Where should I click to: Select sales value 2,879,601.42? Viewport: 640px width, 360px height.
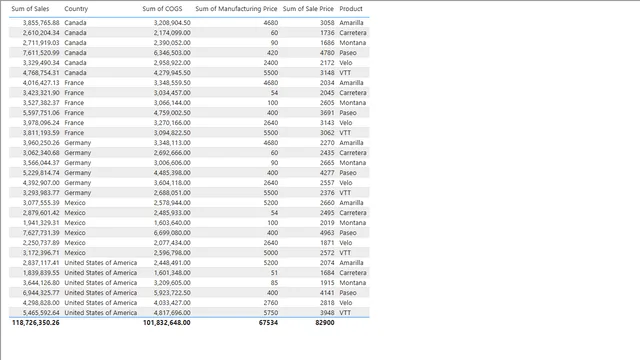pos(41,213)
